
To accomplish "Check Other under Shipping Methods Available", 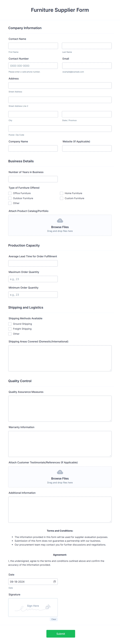I will click(x=10, y=334).
